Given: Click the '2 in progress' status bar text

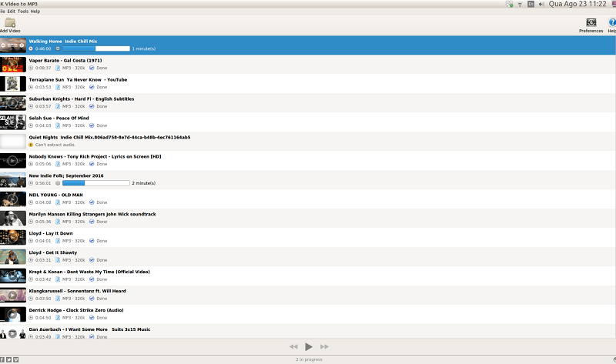Looking at the screenshot, I should 309,359.
